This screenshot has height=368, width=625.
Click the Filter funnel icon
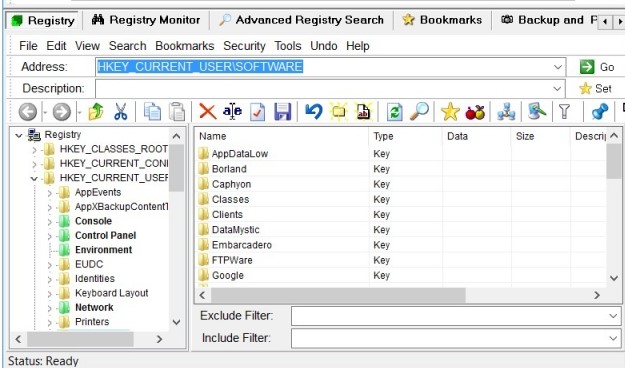(x=564, y=112)
